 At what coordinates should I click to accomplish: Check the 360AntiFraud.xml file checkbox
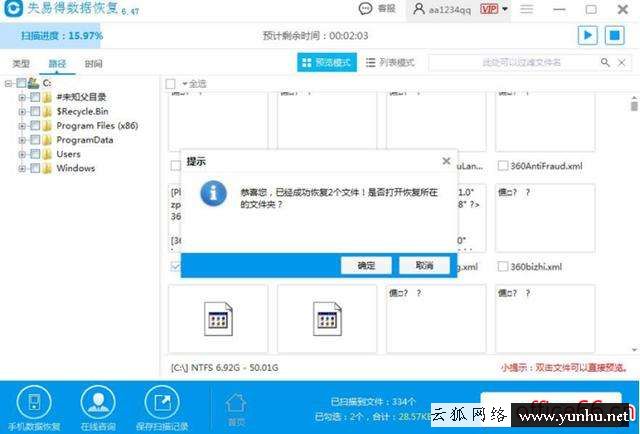(x=503, y=166)
